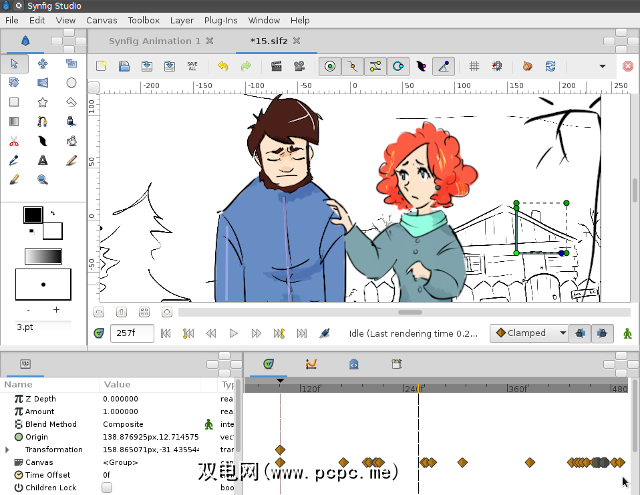Screen dimensions: 640x495
Task: Activate the Scissors cutout tool
Action: point(14,141)
